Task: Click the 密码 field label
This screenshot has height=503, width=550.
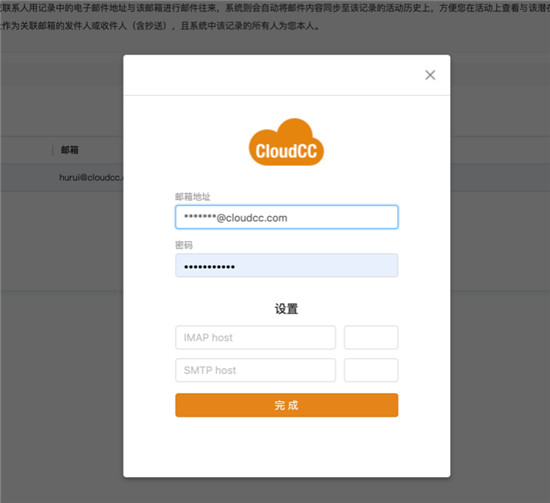Action: coord(184,245)
